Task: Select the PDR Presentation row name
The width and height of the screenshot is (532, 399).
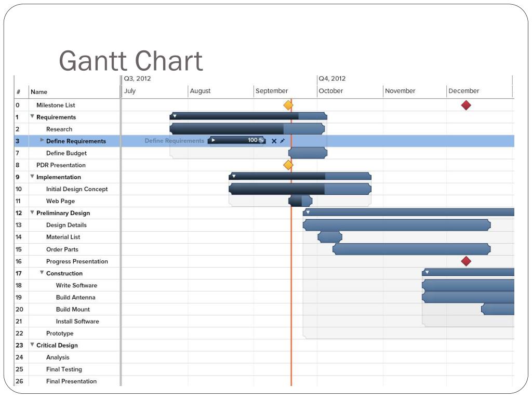Action: tap(61, 165)
